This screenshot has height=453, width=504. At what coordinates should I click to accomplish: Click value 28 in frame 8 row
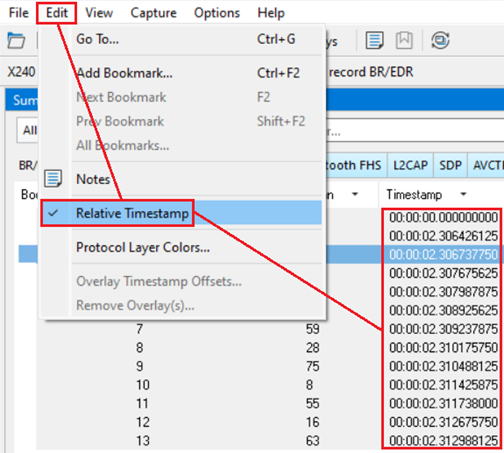pyautogui.click(x=313, y=348)
